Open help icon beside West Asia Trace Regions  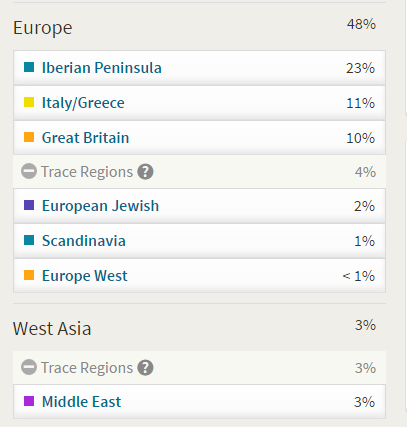point(146,368)
